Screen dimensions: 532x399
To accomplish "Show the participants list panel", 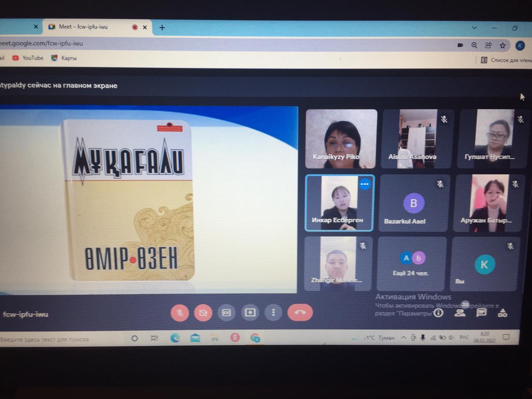I will [x=460, y=313].
